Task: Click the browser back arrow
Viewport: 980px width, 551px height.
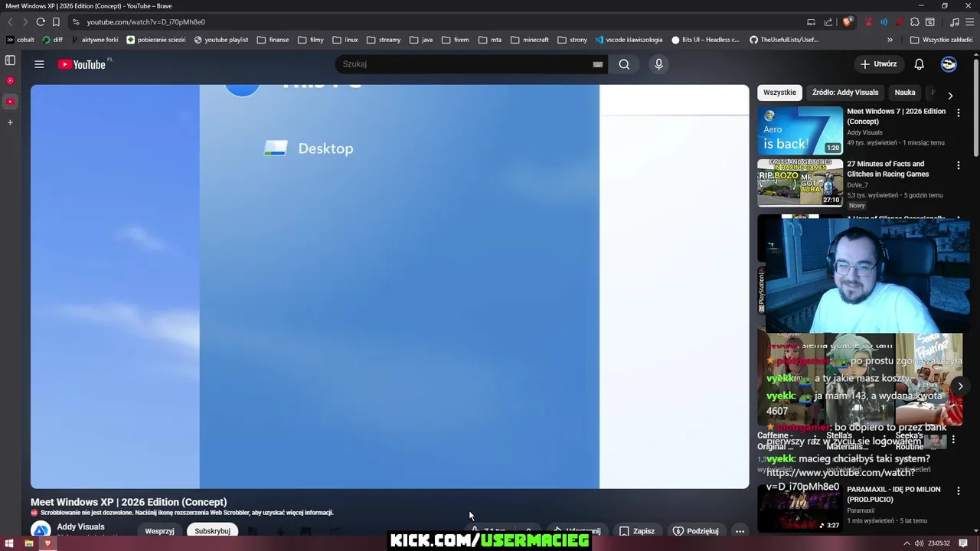Action: [10, 22]
